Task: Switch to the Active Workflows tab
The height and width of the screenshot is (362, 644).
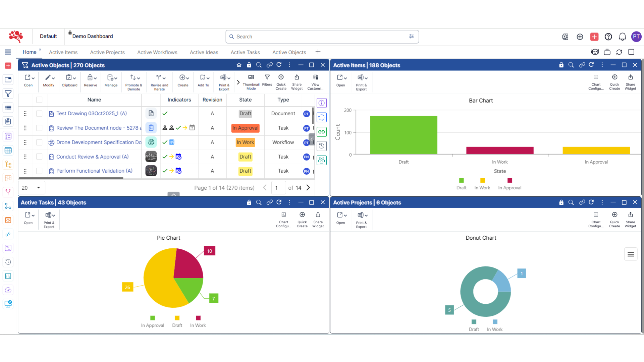Action: (157, 52)
